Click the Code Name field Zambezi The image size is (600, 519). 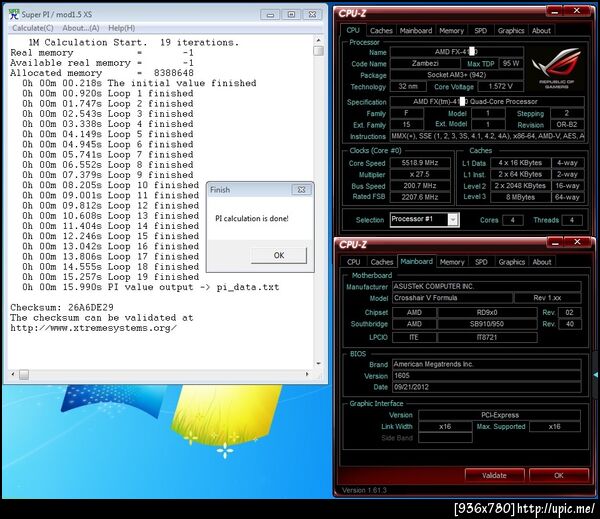click(425, 64)
